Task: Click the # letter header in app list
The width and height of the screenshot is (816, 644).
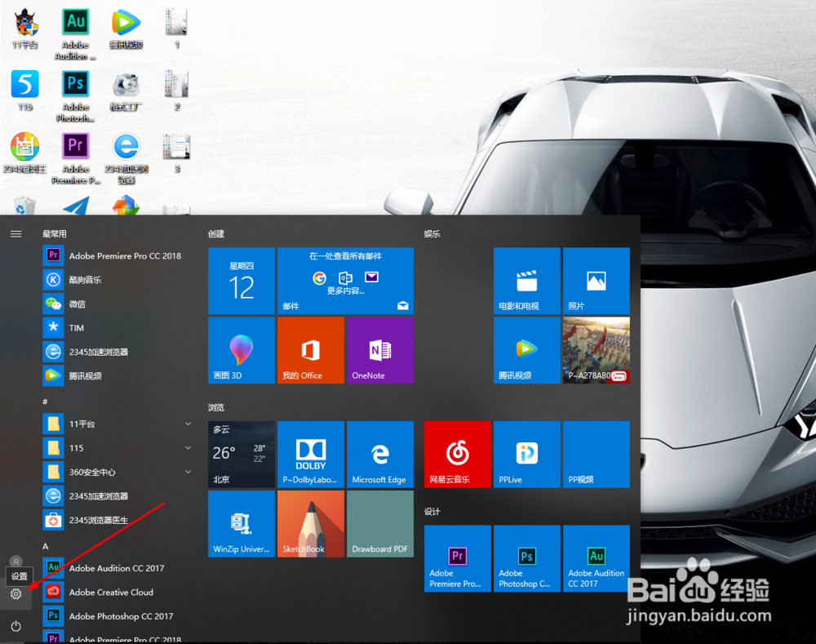Action: pos(45,402)
